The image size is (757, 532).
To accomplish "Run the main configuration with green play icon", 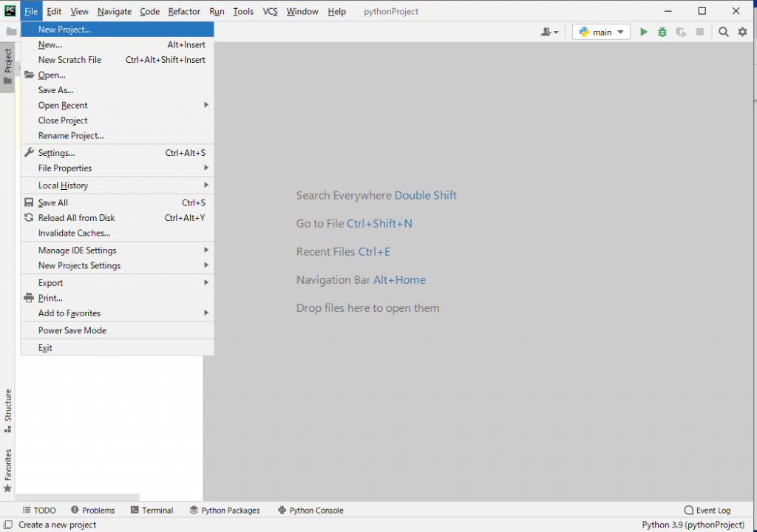I will (644, 32).
